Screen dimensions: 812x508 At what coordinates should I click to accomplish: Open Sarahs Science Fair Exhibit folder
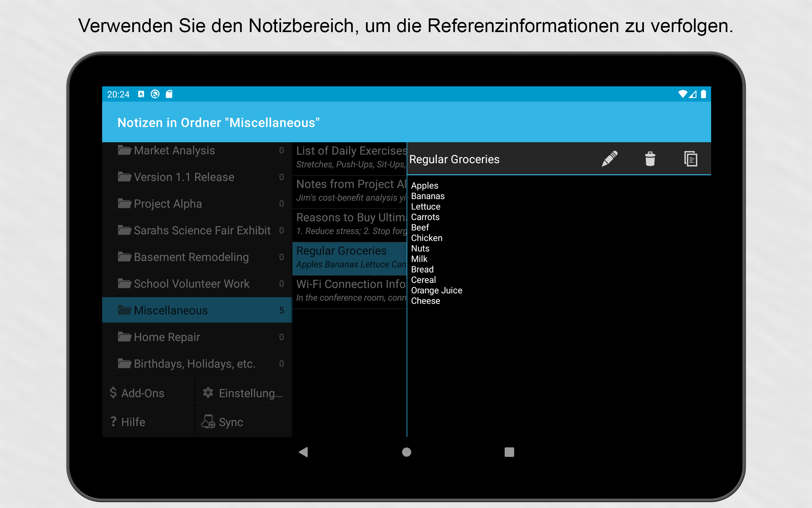(x=197, y=230)
